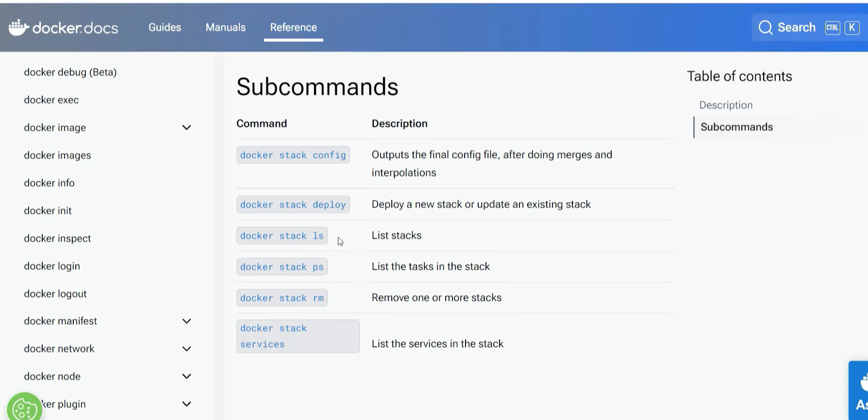Open docker manifest sidebar page

point(61,321)
